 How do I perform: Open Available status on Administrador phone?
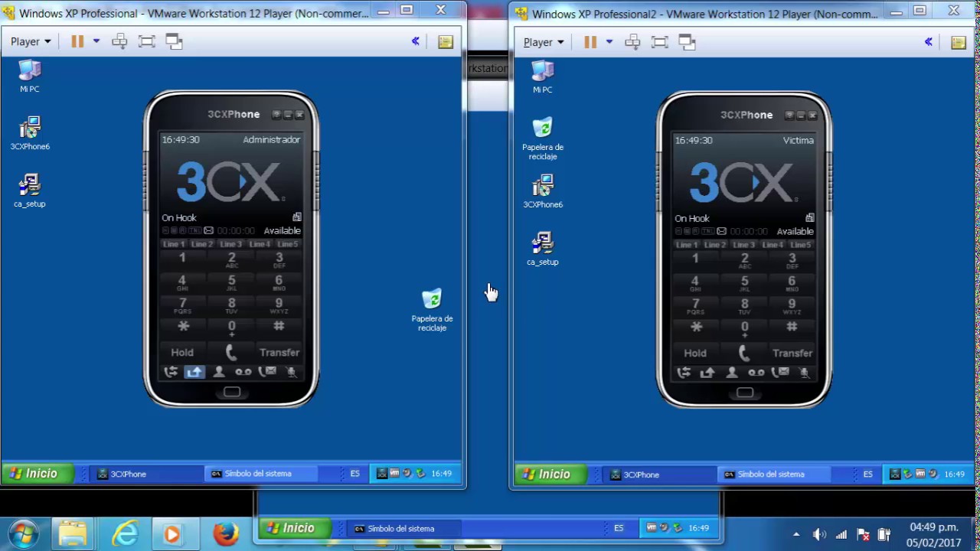click(282, 230)
